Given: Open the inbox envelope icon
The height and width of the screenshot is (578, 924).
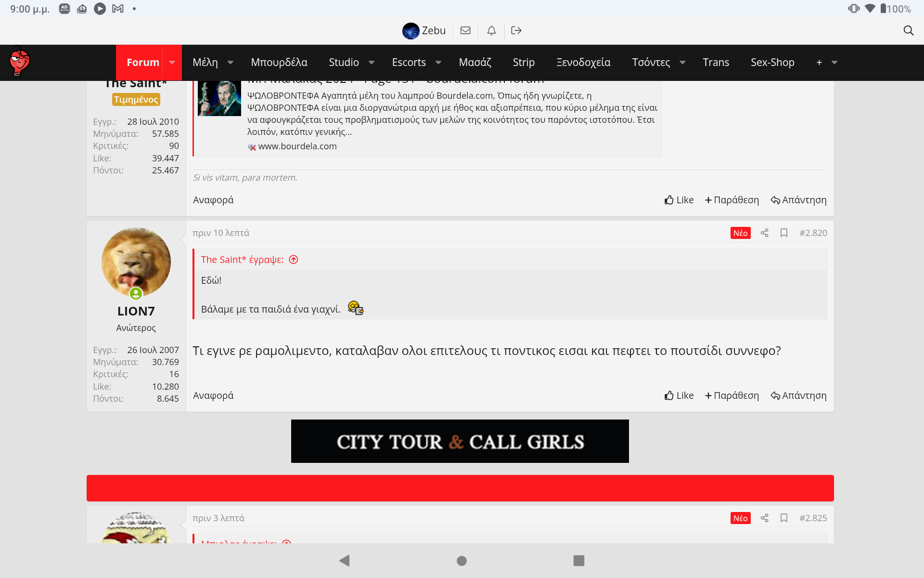Looking at the screenshot, I should 465,30.
